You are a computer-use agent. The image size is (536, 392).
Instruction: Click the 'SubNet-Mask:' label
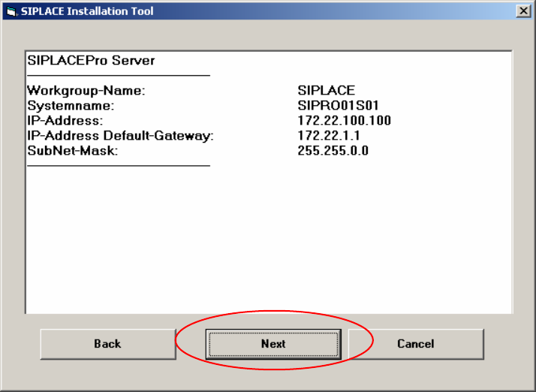[x=73, y=151]
